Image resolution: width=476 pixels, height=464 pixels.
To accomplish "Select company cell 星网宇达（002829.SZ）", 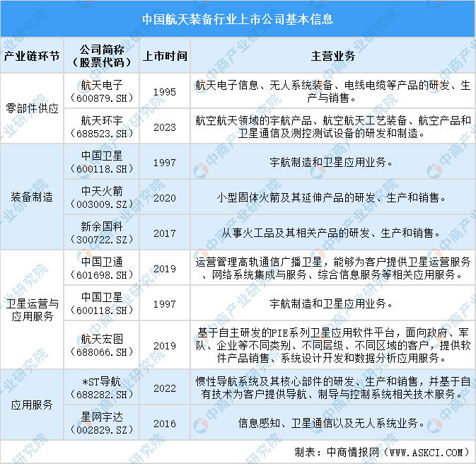I will pyautogui.click(x=102, y=423).
